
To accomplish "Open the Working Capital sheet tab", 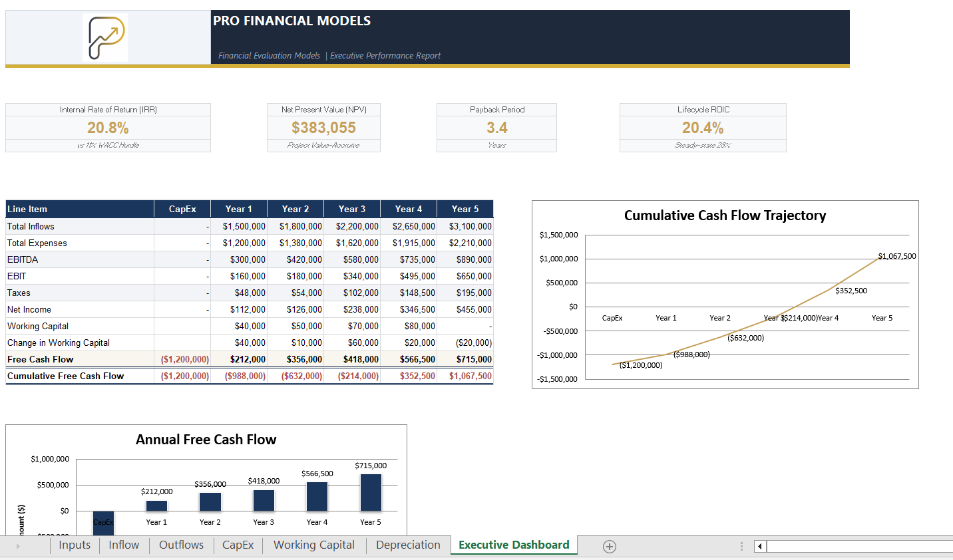I will click(314, 545).
